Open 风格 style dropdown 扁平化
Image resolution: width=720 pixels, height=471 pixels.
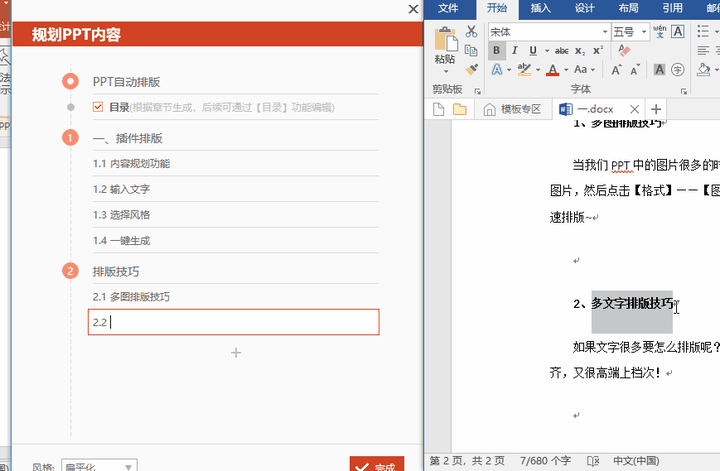pos(99,465)
